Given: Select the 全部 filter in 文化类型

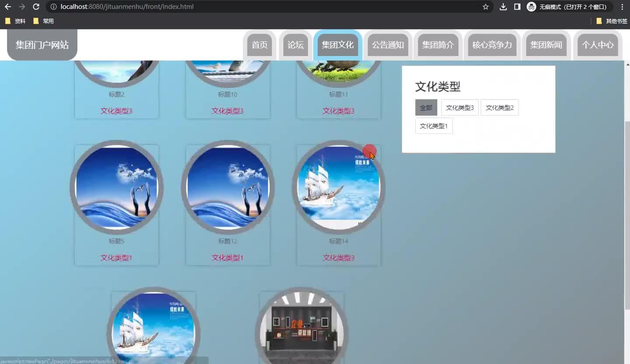Looking at the screenshot, I should (x=425, y=107).
